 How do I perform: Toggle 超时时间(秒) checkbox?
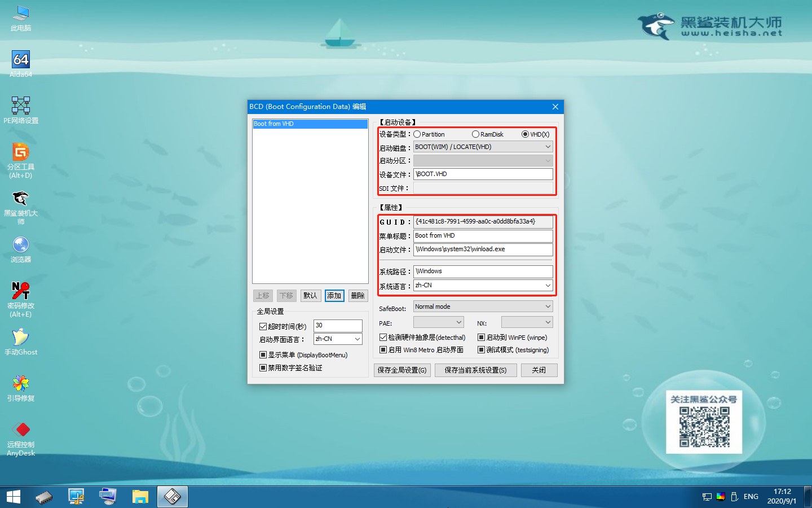point(283,326)
